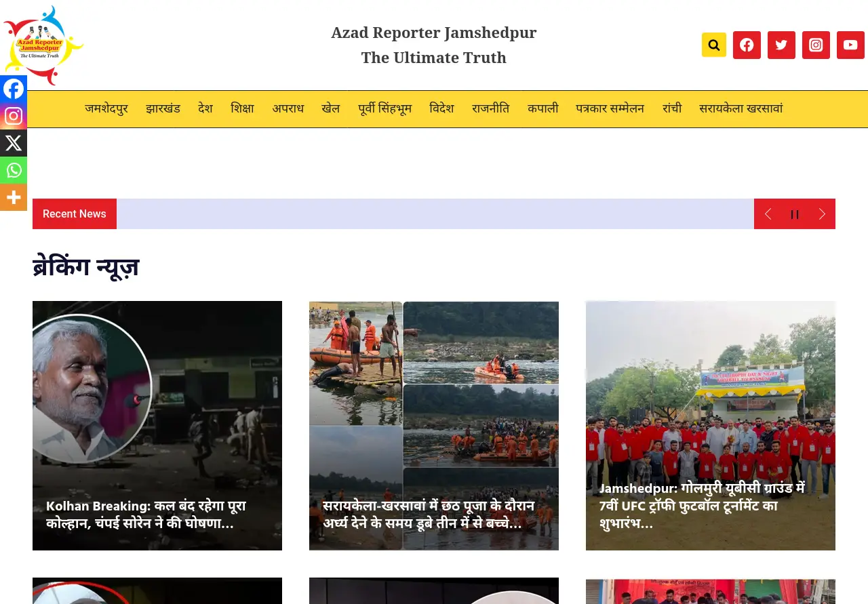
Task: Open the Instagram icon in the header
Action: 816,45
